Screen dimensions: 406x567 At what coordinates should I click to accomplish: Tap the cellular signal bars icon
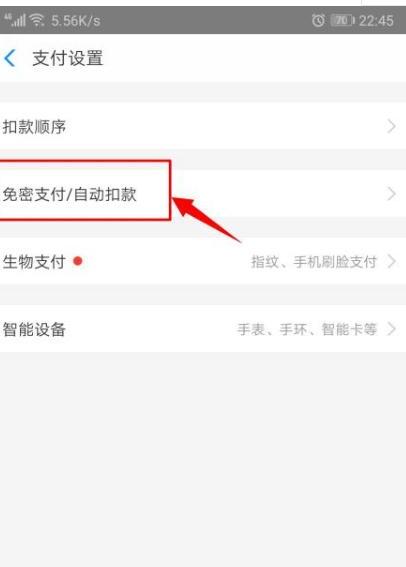[x=15, y=20]
